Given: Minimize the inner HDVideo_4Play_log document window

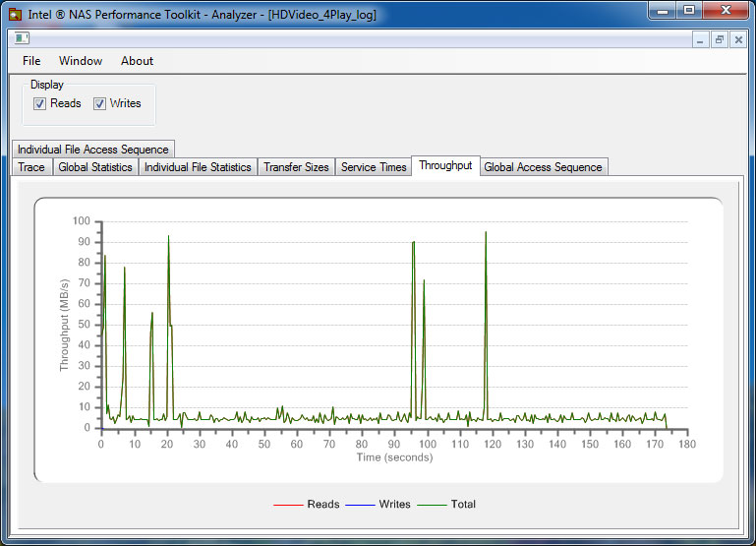Looking at the screenshot, I should (700, 39).
